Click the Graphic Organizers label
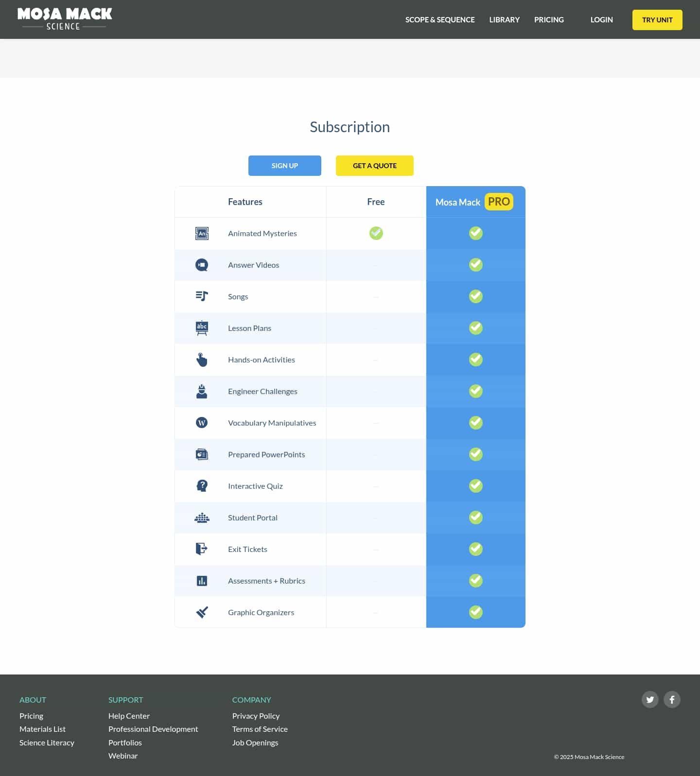The width and height of the screenshot is (700, 776). pyautogui.click(x=261, y=612)
